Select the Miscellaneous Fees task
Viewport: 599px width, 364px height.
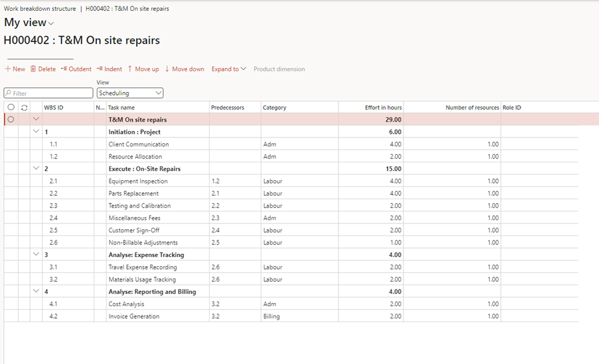point(134,218)
